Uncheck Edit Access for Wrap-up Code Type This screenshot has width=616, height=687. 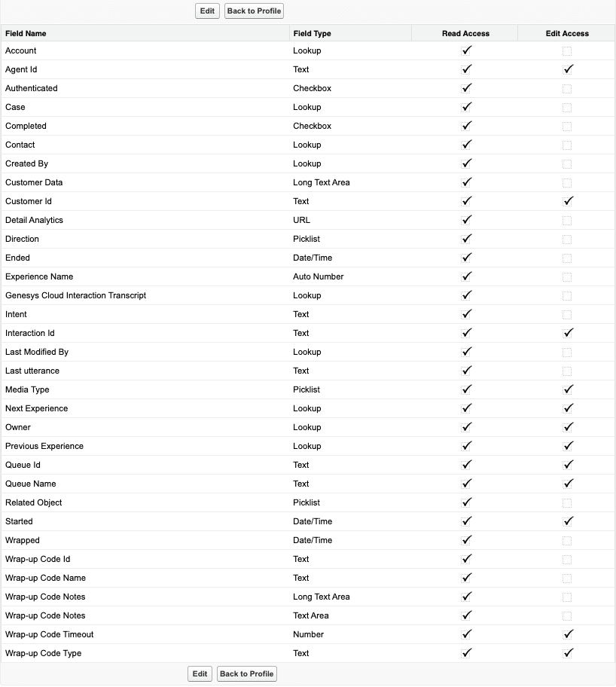[568, 653]
